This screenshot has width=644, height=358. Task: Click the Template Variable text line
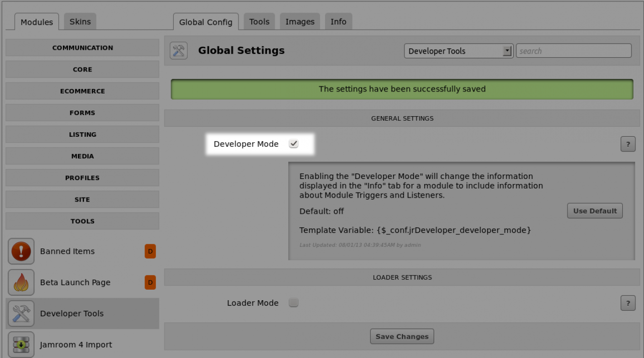pos(415,230)
